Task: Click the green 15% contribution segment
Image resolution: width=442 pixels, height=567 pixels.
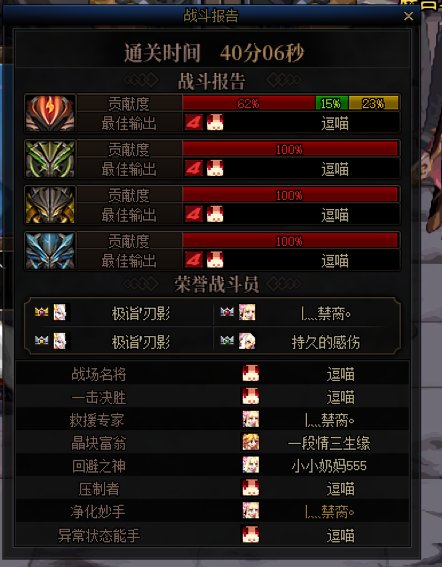Action: (332, 103)
